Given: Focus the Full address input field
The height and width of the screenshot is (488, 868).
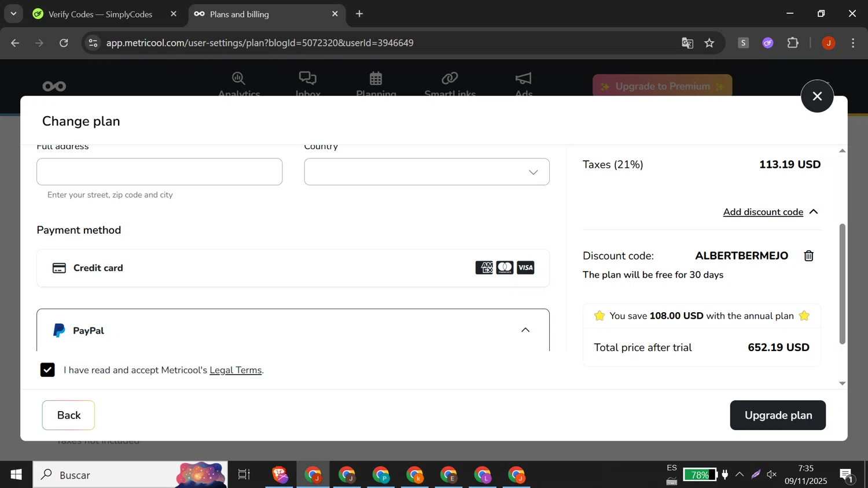Looking at the screenshot, I should click(x=159, y=172).
